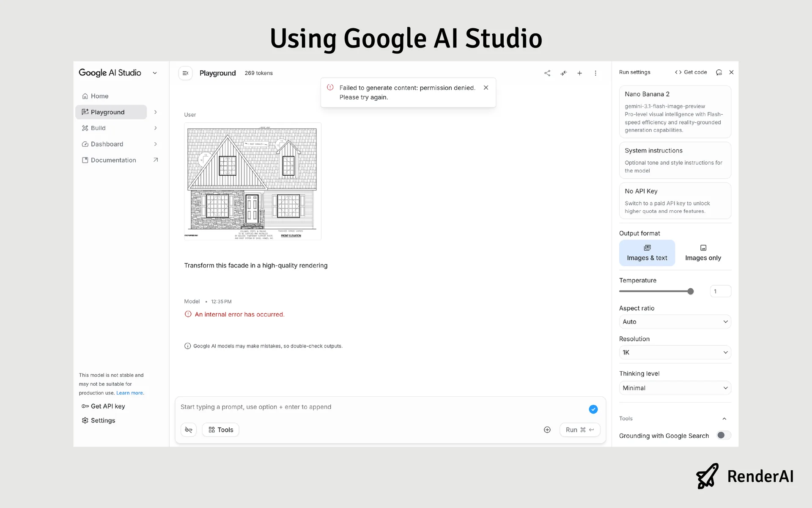Image resolution: width=812 pixels, height=508 pixels.
Task: Select the Images only output format
Action: click(x=703, y=252)
